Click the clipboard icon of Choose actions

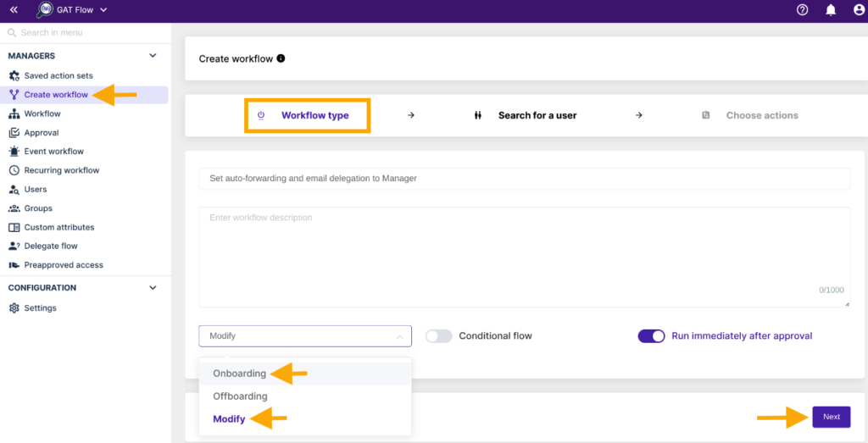click(706, 115)
